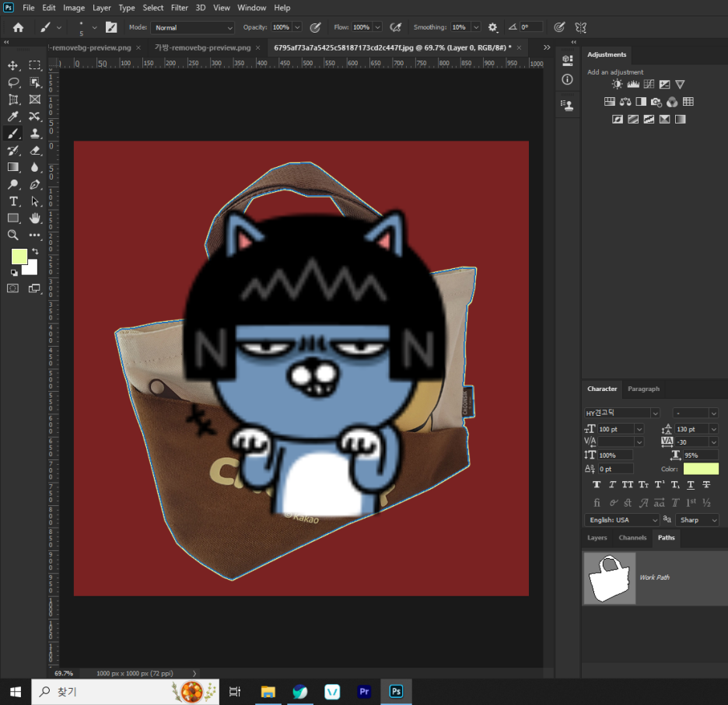Open Premiere Pro from taskbar
Image resolution: width=728 pixels, height=705 pixels.
pos(364,692)
